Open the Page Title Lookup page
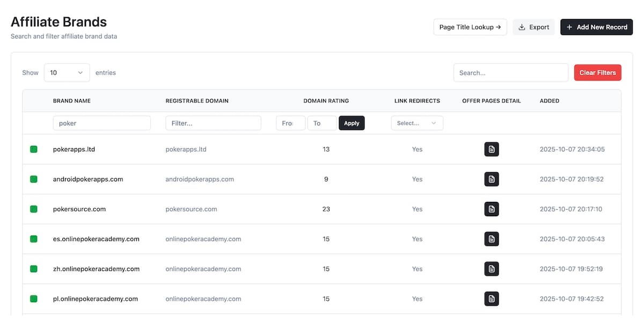The height and width of the screenshot is (322, 644). (x=470, y=27)
